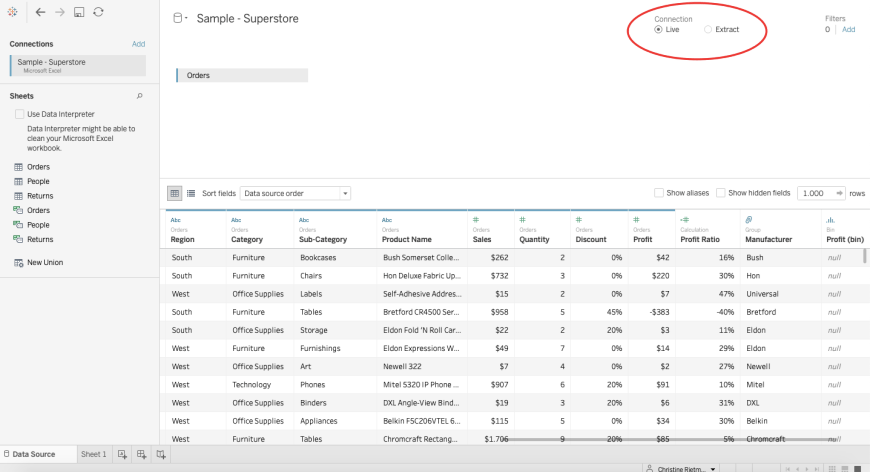870x472 pixels.
Task: Check Show hidden fields
Action: point(721,193)
